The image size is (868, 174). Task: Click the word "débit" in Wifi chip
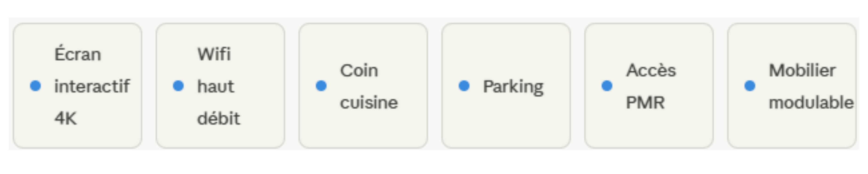[218, 118]
